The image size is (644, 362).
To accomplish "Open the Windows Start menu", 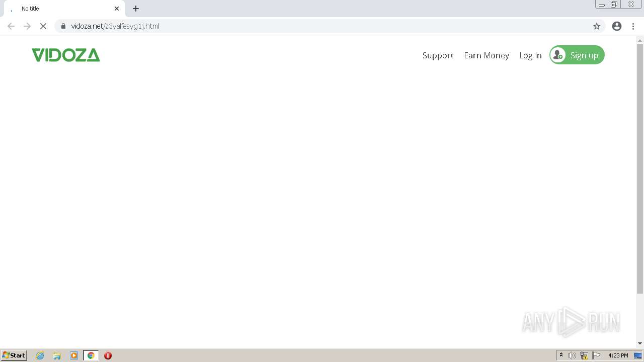I will (x=14, y=355).
